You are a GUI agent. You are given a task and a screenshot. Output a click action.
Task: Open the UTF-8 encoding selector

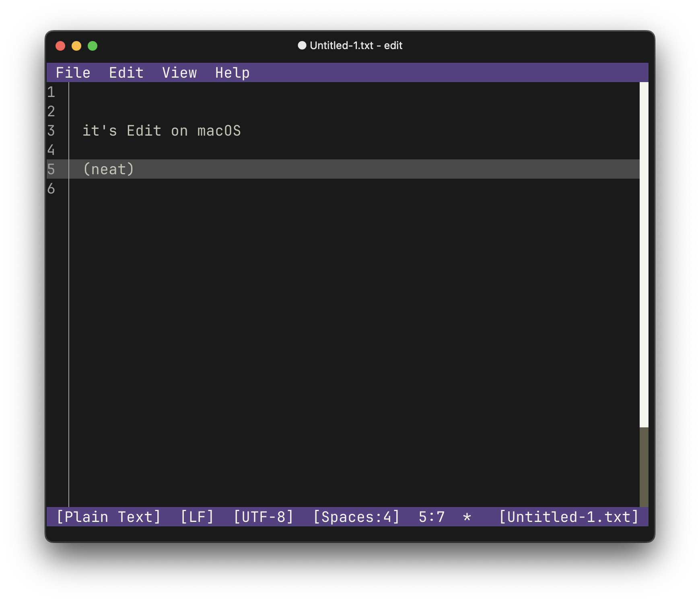[x=264, y=517]
